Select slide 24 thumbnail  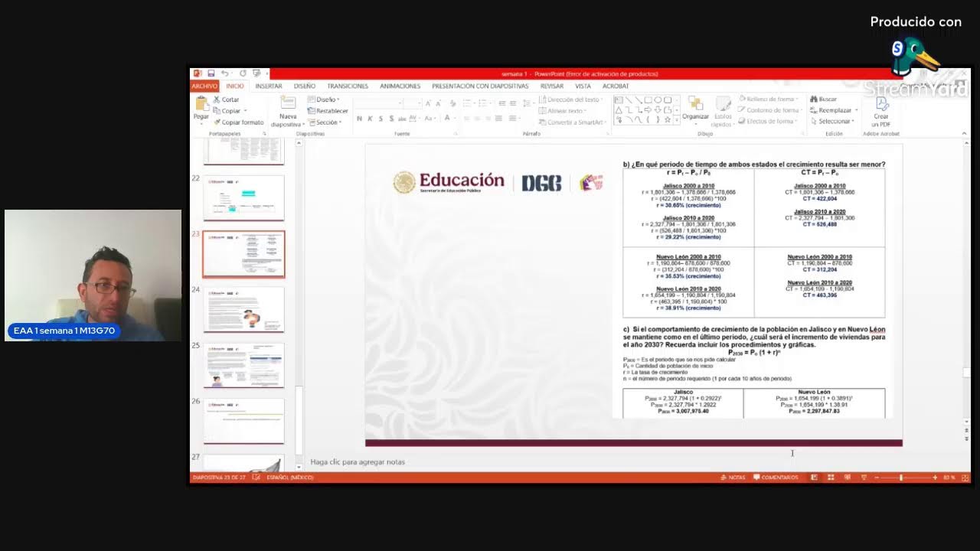tap(243, 310)
